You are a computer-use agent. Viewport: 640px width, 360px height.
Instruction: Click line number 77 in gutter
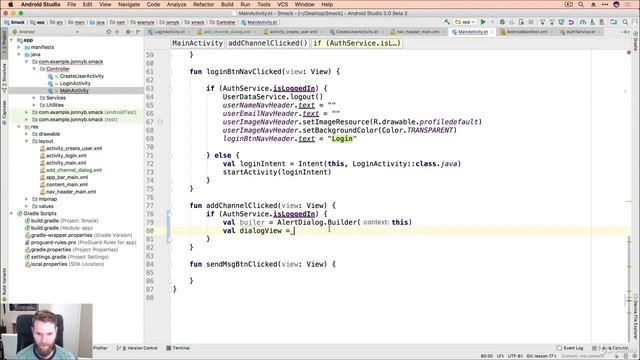click(150, 205)
